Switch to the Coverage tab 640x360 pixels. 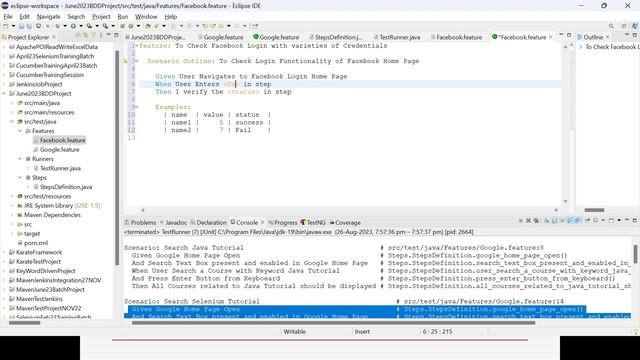[x=345, y=222]
